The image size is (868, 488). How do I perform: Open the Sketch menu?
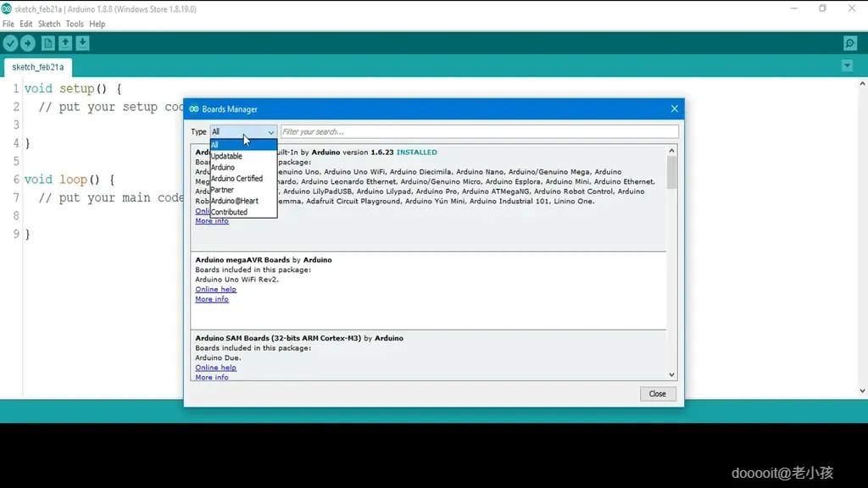(49, 24)
